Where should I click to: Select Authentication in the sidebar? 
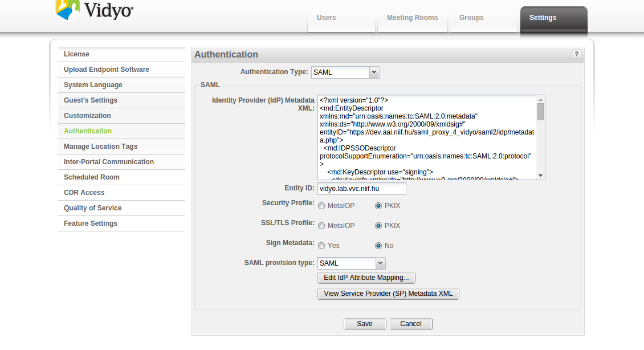pyautogui.click(x=121, y=131)
